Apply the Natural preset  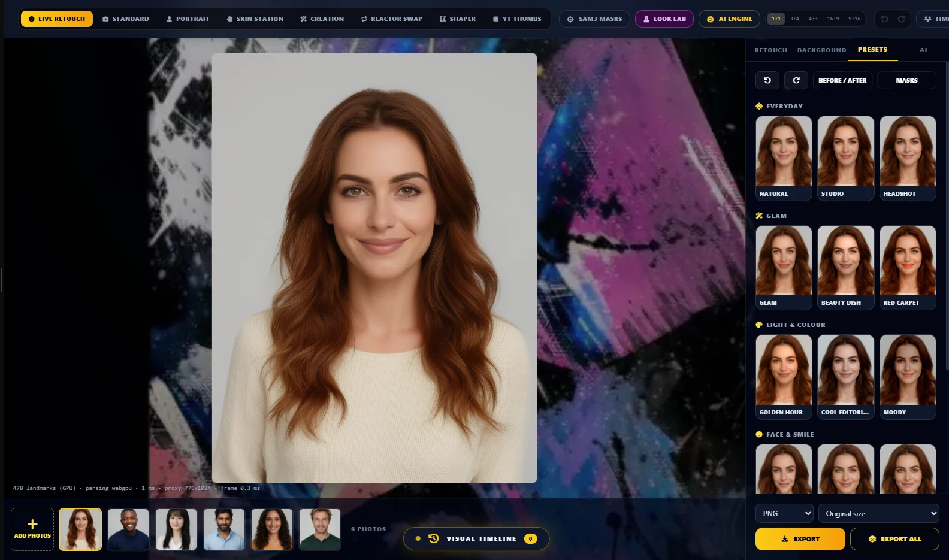[784, 158]
